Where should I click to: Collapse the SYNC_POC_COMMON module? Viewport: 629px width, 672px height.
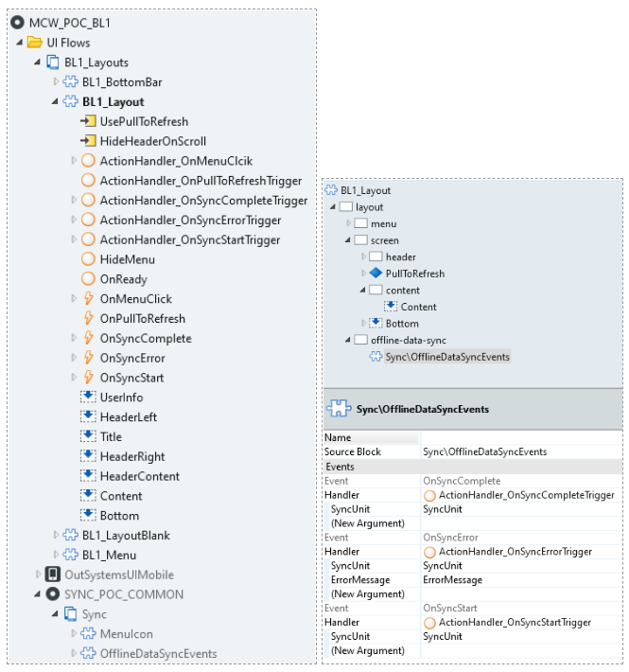(x=37, y=594)
